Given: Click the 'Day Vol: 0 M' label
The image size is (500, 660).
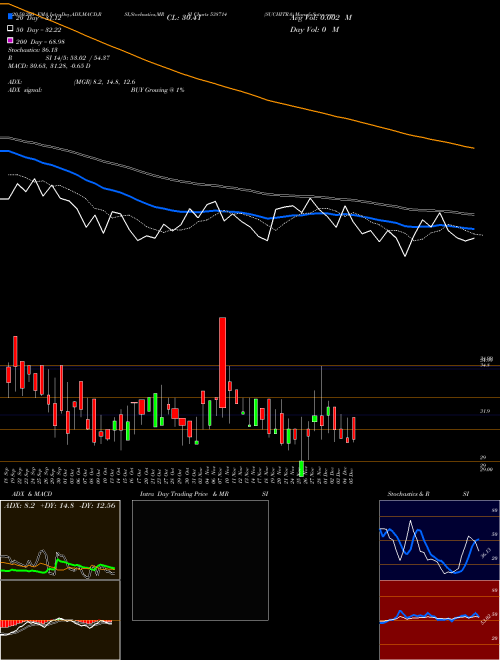Looking at the screenshot, I should [x=314, y=29].
